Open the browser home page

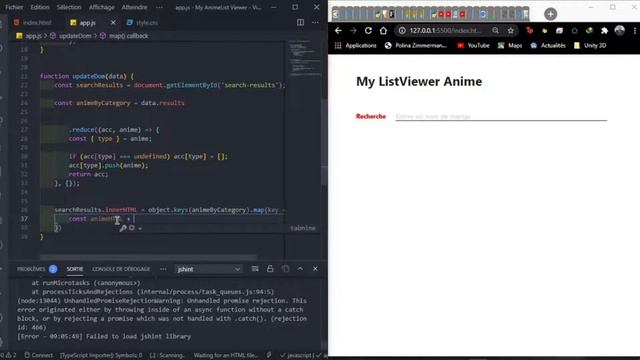[x=383, y=31]
